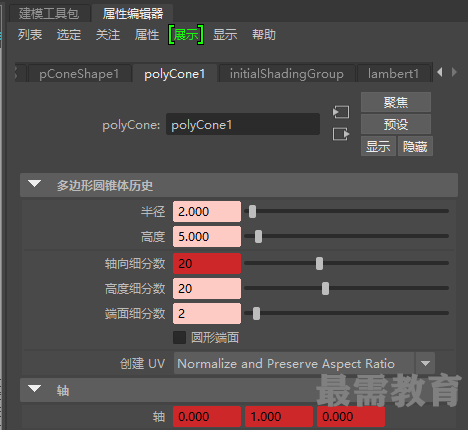Adjust the 高度细分数 slider handle
This screenshot has height=430, width=468.
(325, 288)
